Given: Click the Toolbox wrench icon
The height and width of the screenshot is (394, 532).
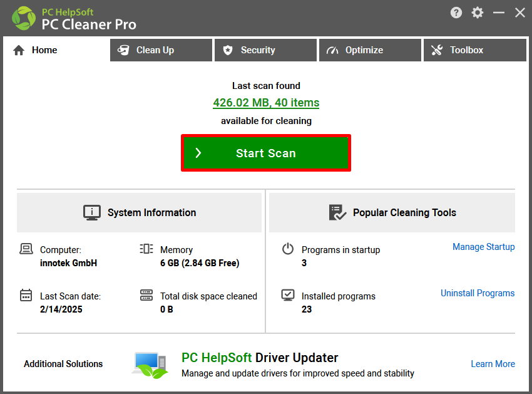Looking at the screenshot, I should point(437,50).
